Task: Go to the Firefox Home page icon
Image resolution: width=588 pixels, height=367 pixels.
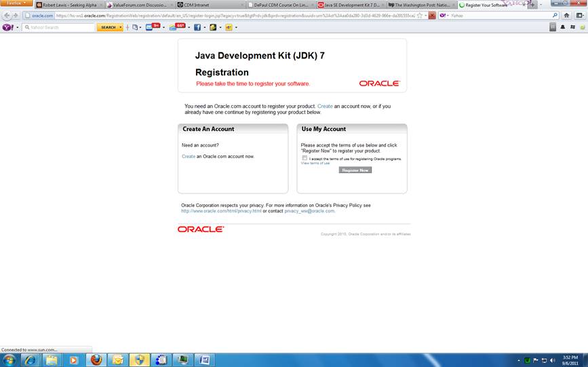Action: point(566,16)
